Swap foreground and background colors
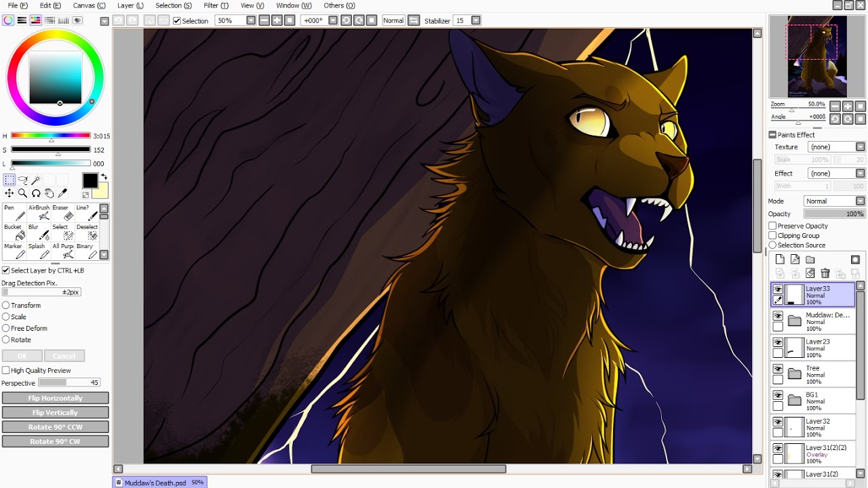The height and width of the screenshot is (488, 868). click(x=104, y=177)
